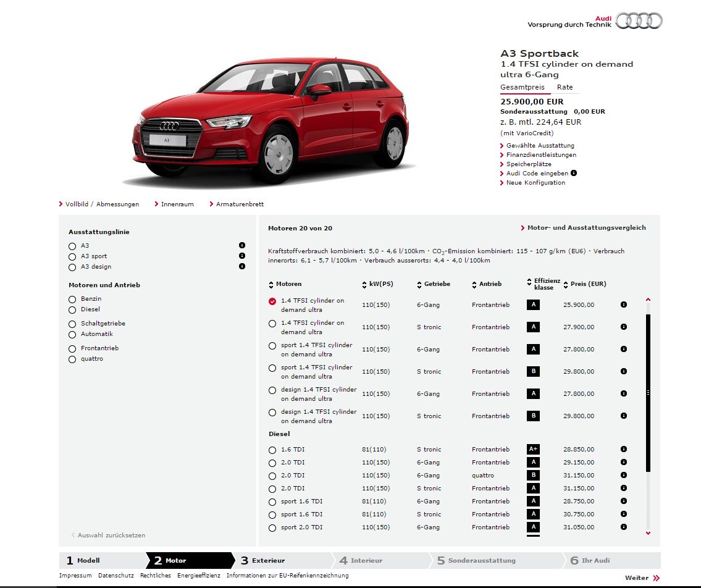Click the Audi rings logo

tap(639, 20)
